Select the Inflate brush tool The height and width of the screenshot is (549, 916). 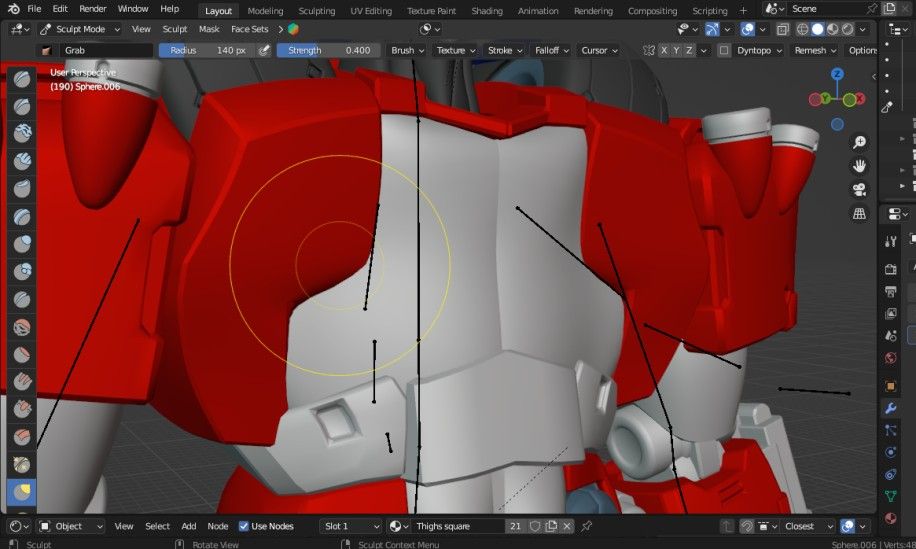click(x=22, y=244)
